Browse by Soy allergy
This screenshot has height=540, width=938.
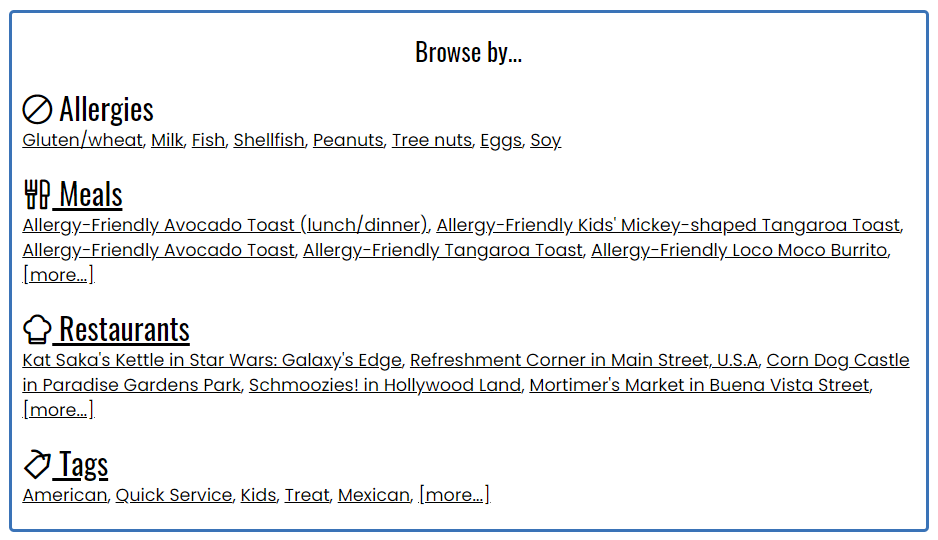click(546, 140)
